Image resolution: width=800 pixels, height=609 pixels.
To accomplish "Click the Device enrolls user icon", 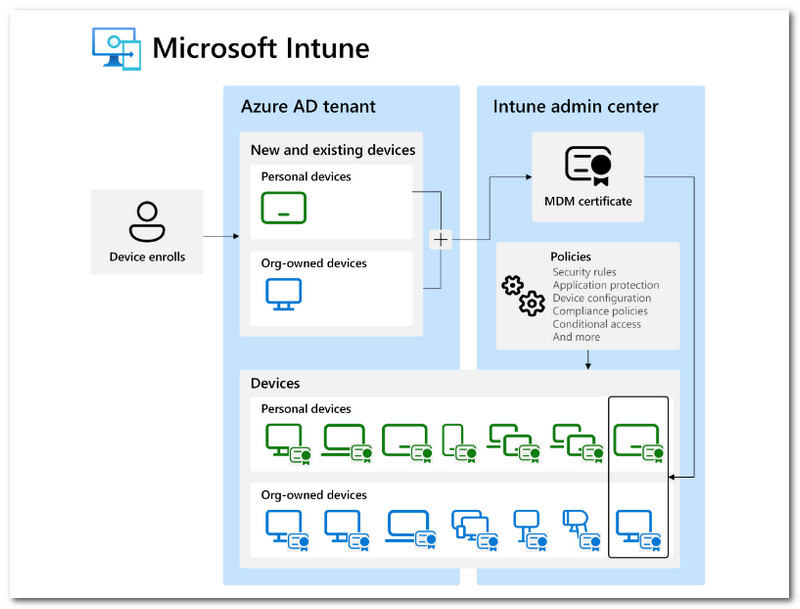I will click(147, 221).
